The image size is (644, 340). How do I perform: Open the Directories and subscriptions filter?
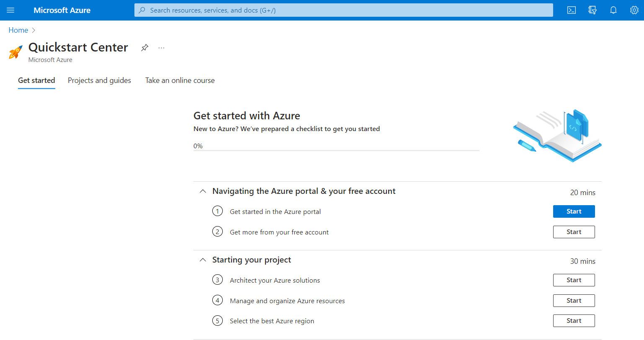click(x=592, y=10)
